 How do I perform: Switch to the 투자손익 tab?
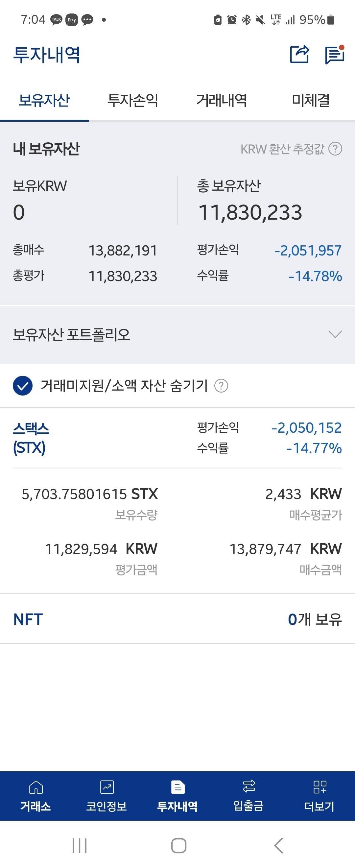133,100
